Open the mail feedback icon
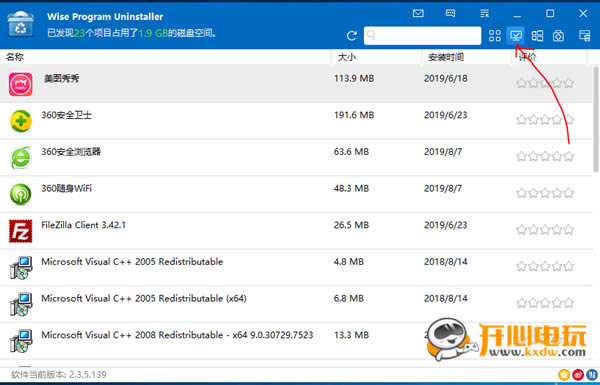Viewport: 600px width, 385px height. coord(418,13)
